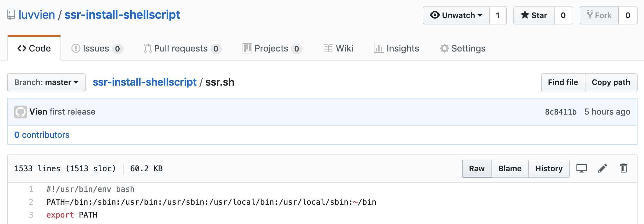Image resolution: width=644 pixels, height=224 pixels.
Task: Click the 0 contributors link
Action: click(42, 135)
